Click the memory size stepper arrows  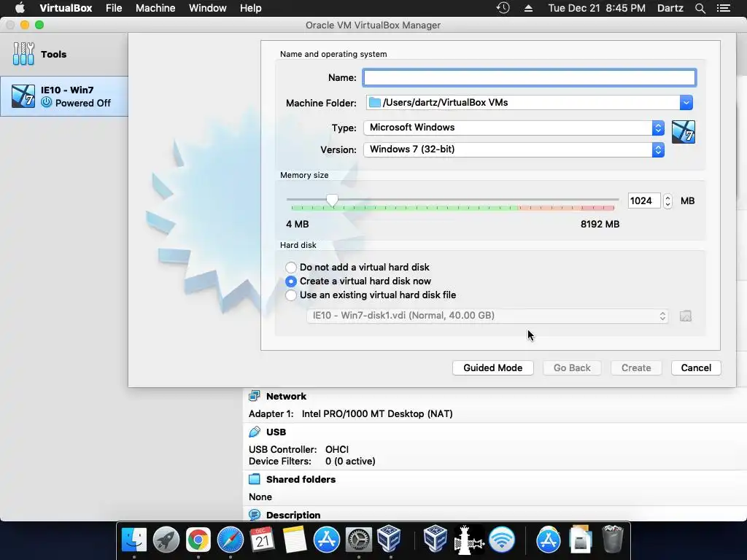667,201
